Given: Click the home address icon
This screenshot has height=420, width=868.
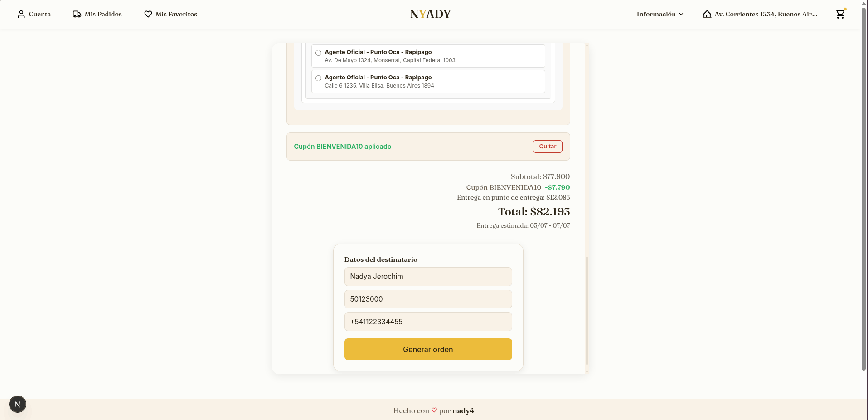Looking at the screenshot, I should coord(707,14).
